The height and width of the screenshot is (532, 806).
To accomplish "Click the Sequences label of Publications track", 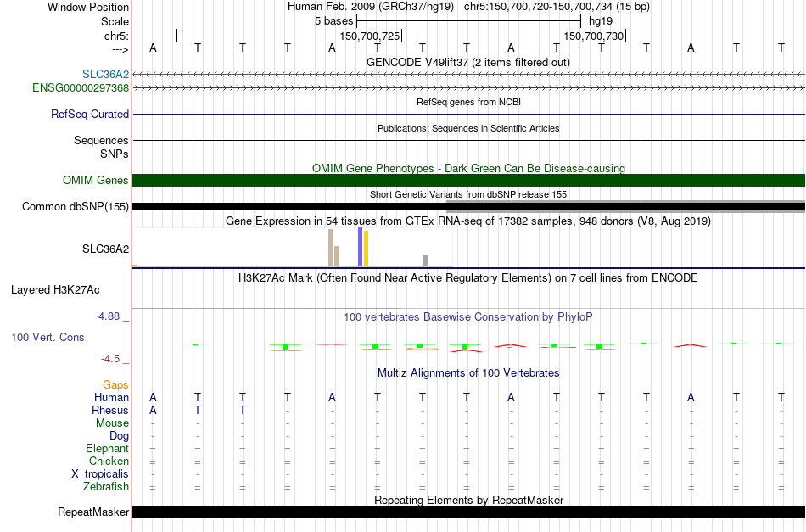I will 101,140.
